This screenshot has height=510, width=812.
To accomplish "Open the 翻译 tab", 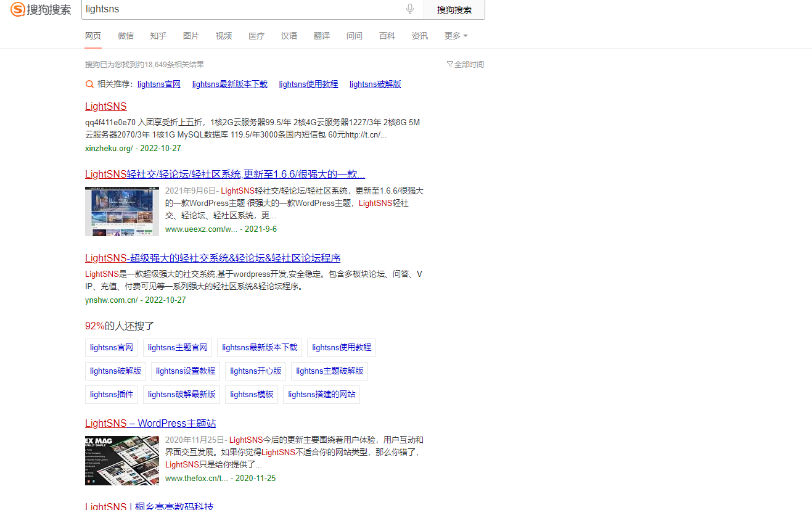I will point(322,36).
